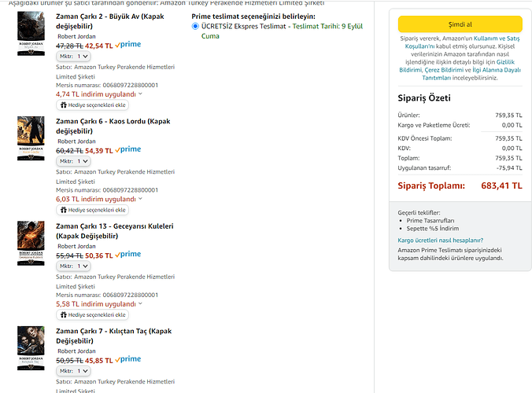Click title Zaman Çarkı 6 - Kaos Lordu
The height and width of the screenshot is (393, 532).
113,126
